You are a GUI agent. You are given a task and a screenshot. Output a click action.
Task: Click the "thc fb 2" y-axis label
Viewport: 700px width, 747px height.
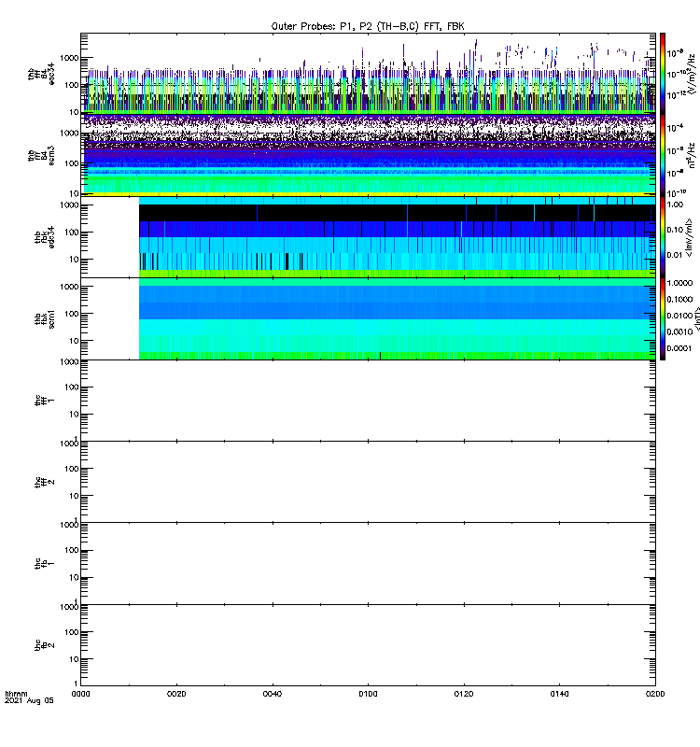click(44, 645)
